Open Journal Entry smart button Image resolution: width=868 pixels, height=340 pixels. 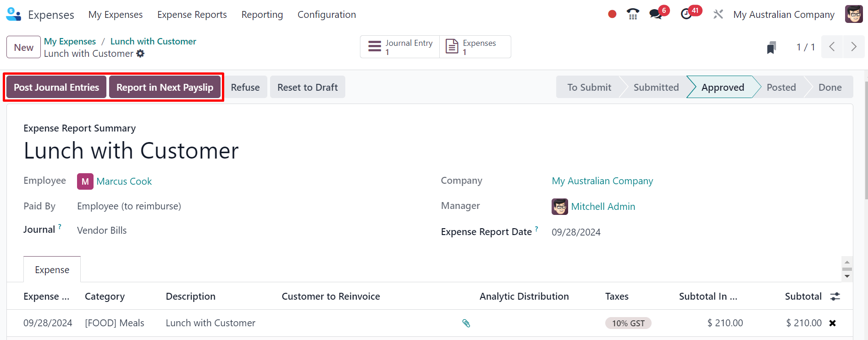(400, 47)
